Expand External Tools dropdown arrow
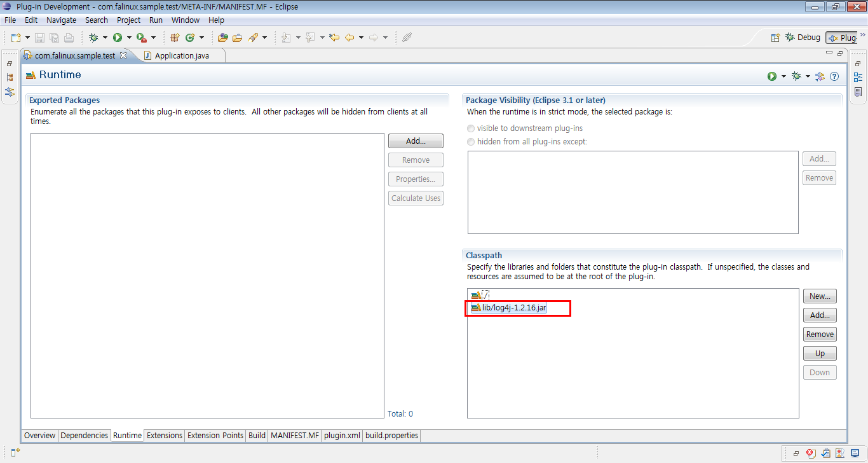The height and width of the screenshot is (463, 868). pos(153,38)
